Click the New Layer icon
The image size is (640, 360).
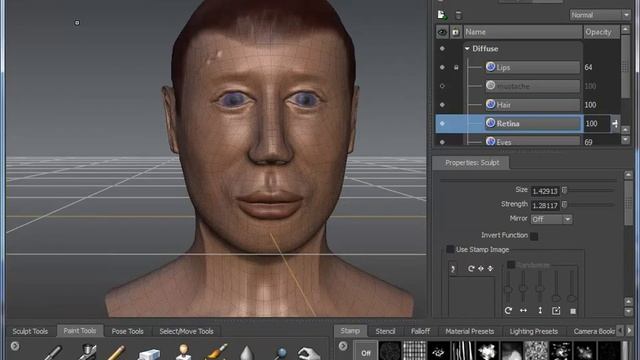pyautogui.click(x=442, y=15)
